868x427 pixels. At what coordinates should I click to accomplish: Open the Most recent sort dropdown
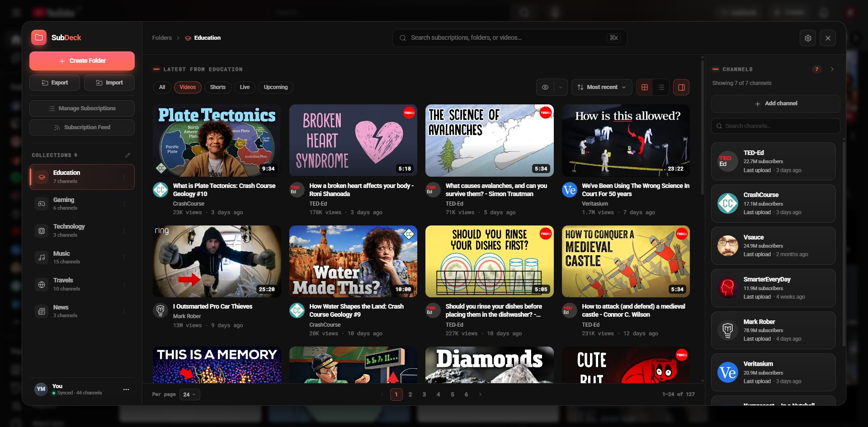[x=601, y=87]
